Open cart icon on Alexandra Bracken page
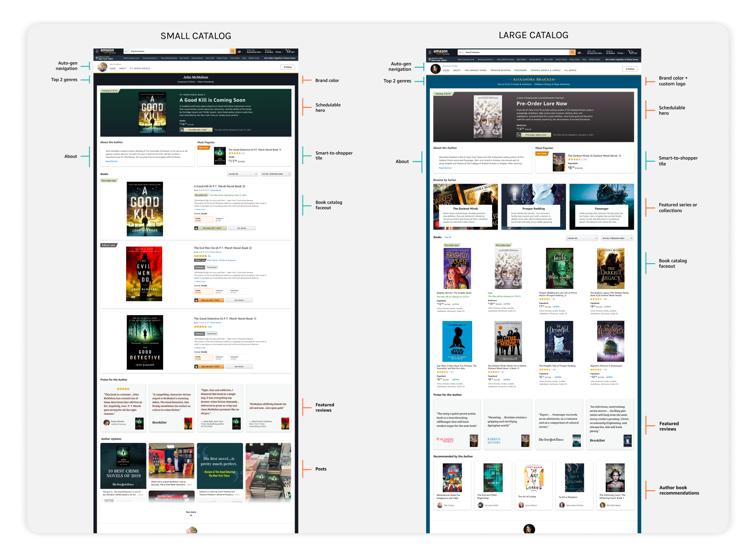Viewport: 756px width, 559px height. click(632, 52)
